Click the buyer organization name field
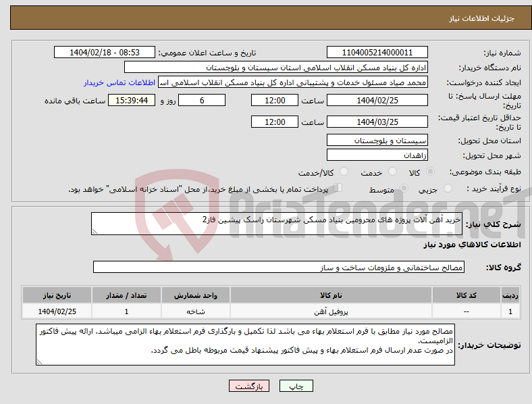The height and width of the screenshot is (404, 532). [276, 68]
